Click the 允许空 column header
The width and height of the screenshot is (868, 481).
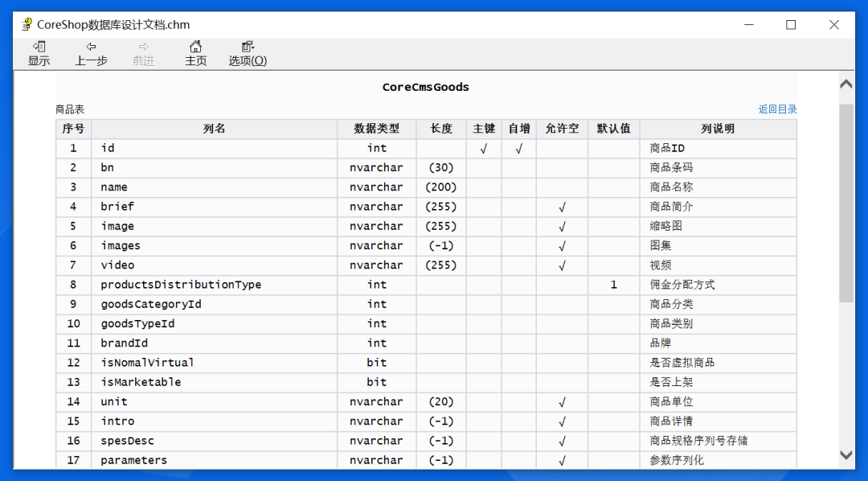click(x=562, y=129)
